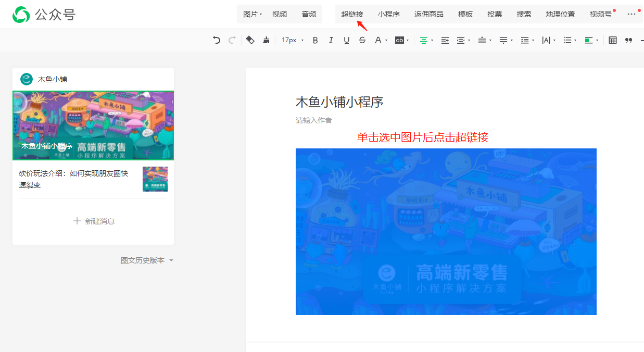This screenshot has width=644, height=352.
Task: Click the 砍价玩法介绍 article thumbnail
Action: (155, 179)
